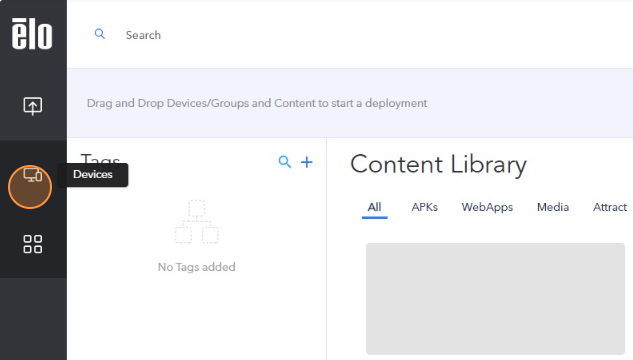Click the drag and drop deployment hint text
633x360 pixels.
point(257,103)
